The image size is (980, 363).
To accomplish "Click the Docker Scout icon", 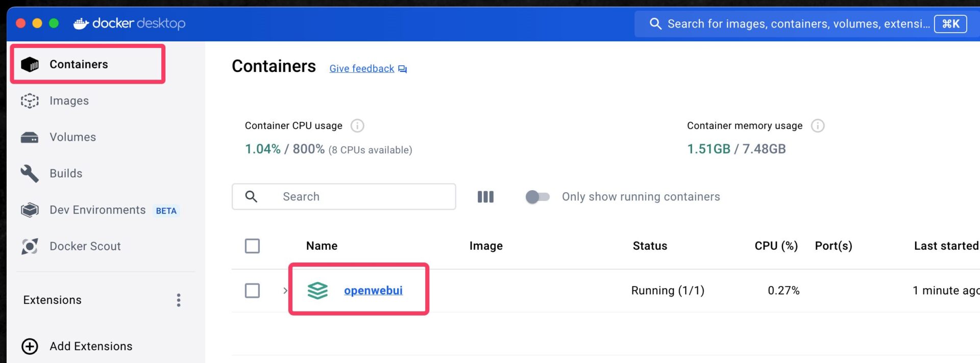I will coord(30,246).
